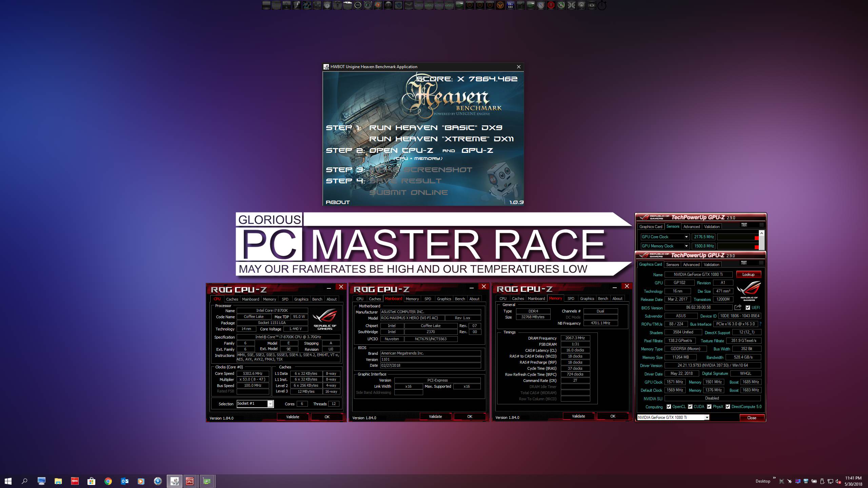
Task: Click HWBOT Heaven taskbar icon
Action: pyautogui.click(x=174, y=481)
